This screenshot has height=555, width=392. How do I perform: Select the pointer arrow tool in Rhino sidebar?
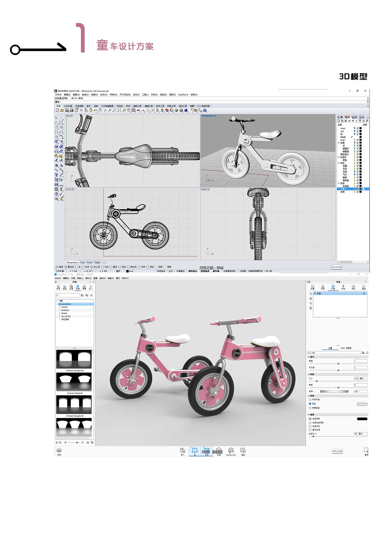[57, 118]
